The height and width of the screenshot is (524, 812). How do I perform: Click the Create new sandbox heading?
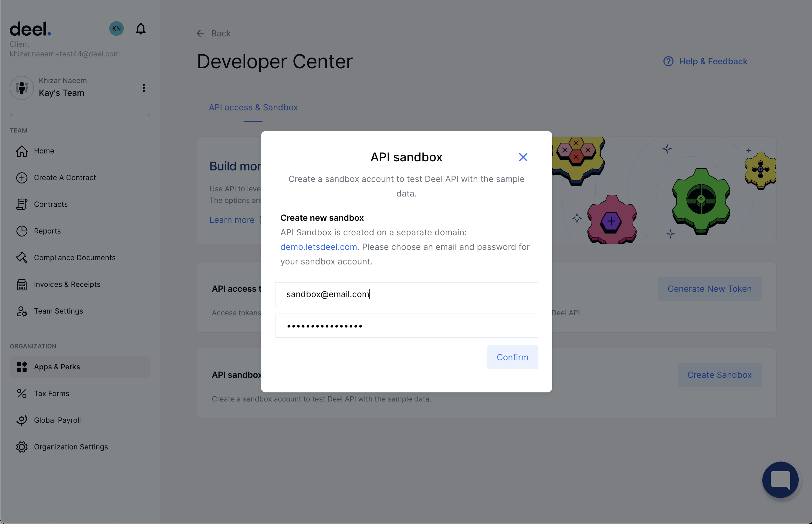coord(322,218)
